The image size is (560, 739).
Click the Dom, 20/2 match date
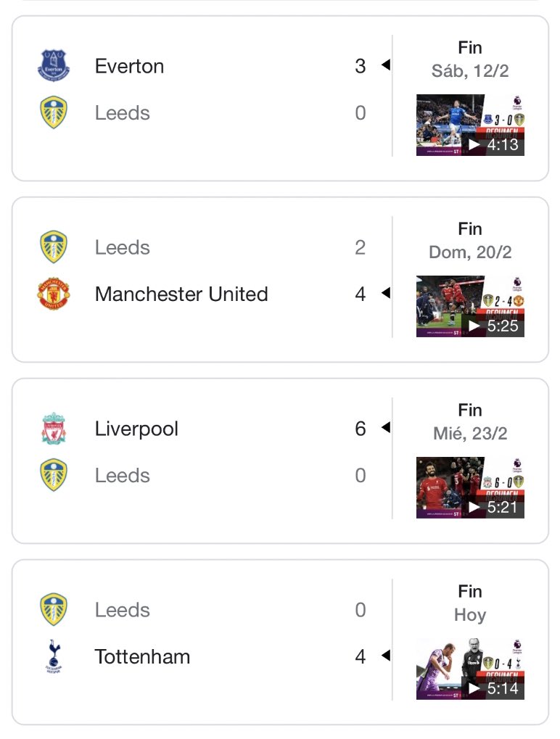coord(470,252)
